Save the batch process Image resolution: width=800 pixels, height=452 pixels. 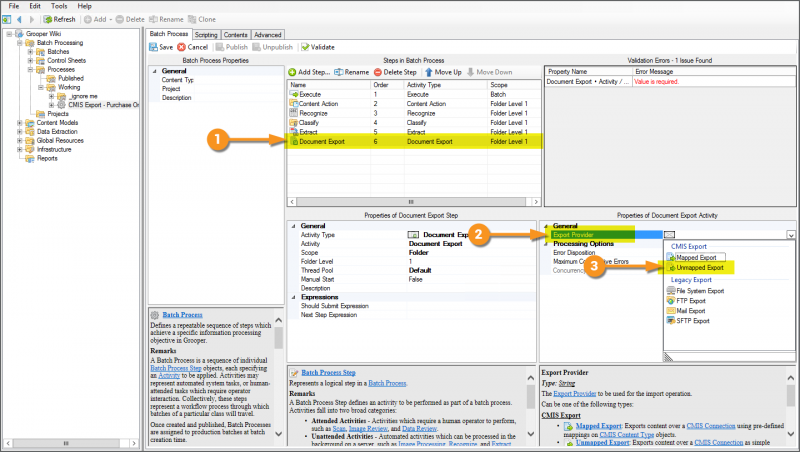click(x=161, y=47)
